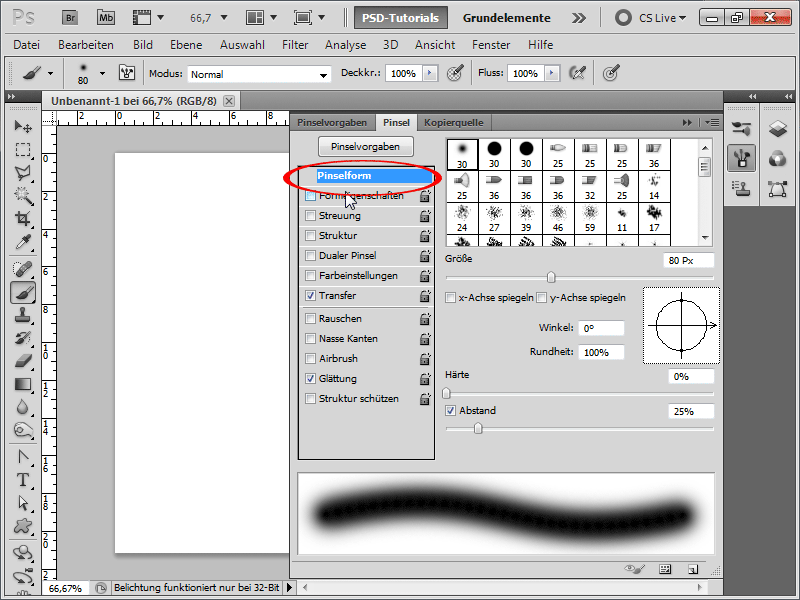Select the Type tool
This screenshot has width=800, height=600.
click(x=23, y=480)
